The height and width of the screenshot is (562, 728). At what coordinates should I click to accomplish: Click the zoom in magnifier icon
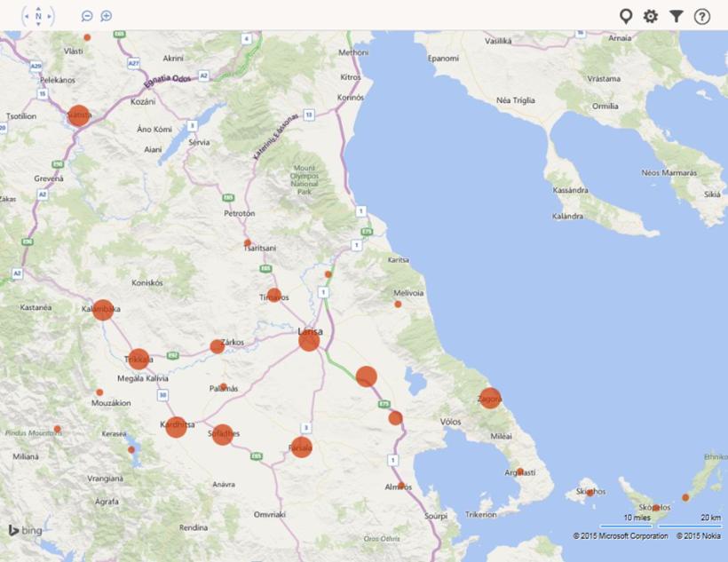107,16
